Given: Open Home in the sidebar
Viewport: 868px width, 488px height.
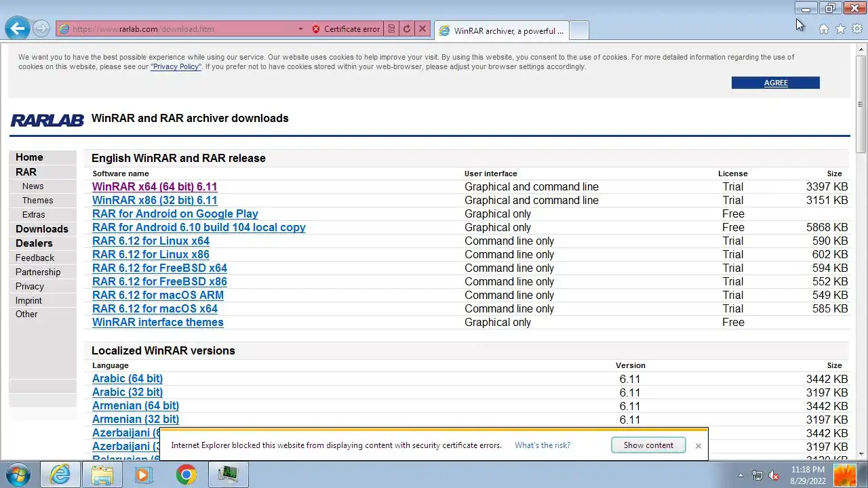Looking at the screenshot, I should 29,157.
